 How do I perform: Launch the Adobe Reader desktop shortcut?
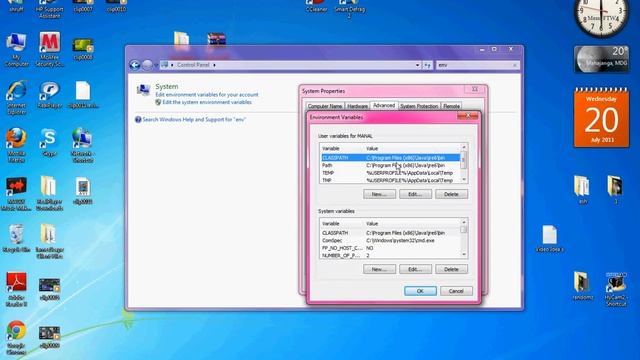16,289
